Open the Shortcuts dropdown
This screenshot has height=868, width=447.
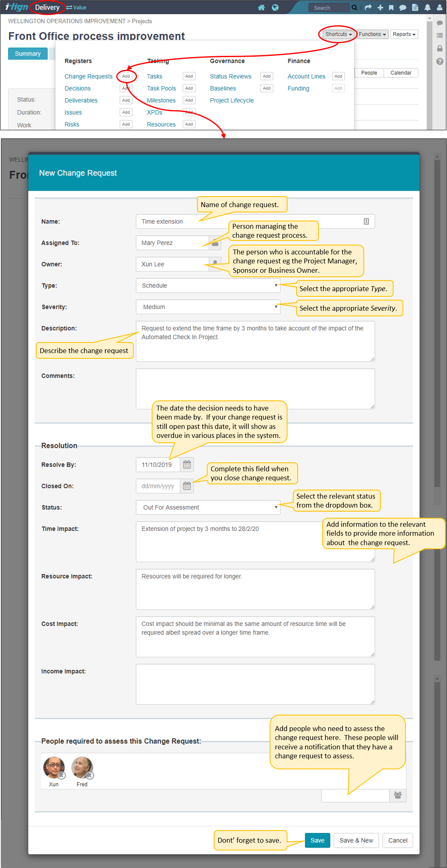(339, 34)
